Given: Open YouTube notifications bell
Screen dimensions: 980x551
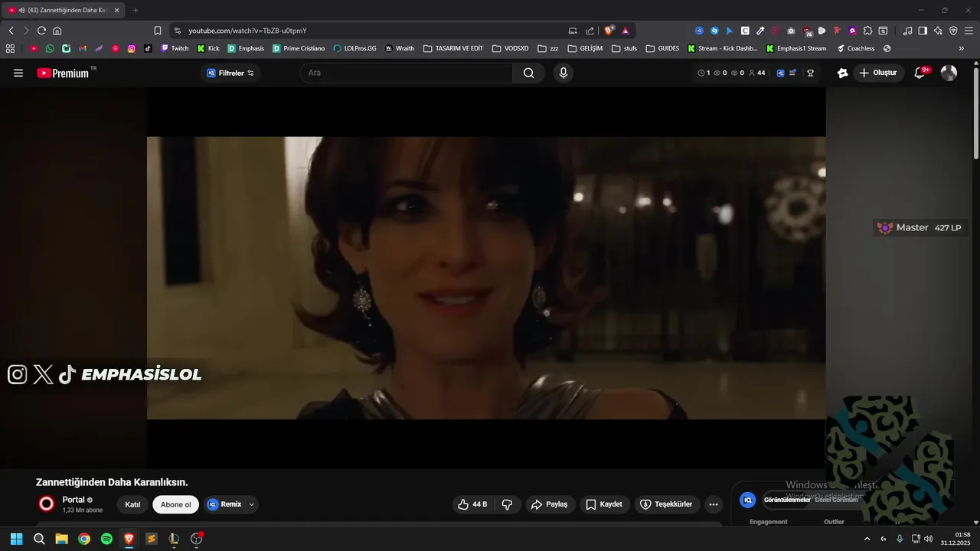Looking at the screenshot, I should (x=920, y=73).
